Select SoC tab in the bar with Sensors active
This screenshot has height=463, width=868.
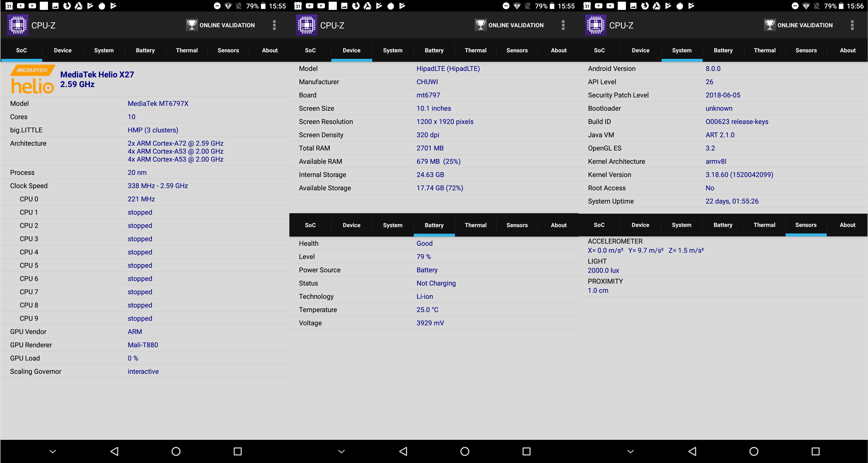click(x=599, y=225)
